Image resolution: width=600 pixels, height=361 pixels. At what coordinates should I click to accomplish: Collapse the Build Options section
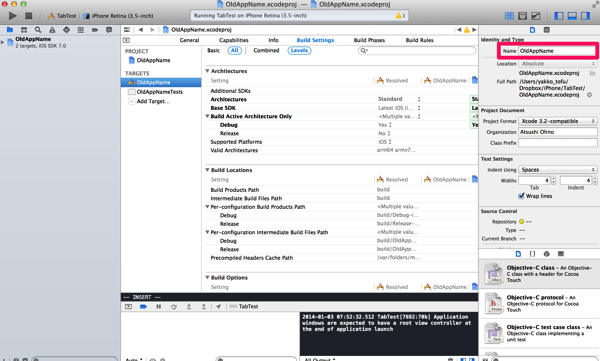point(207,278)
